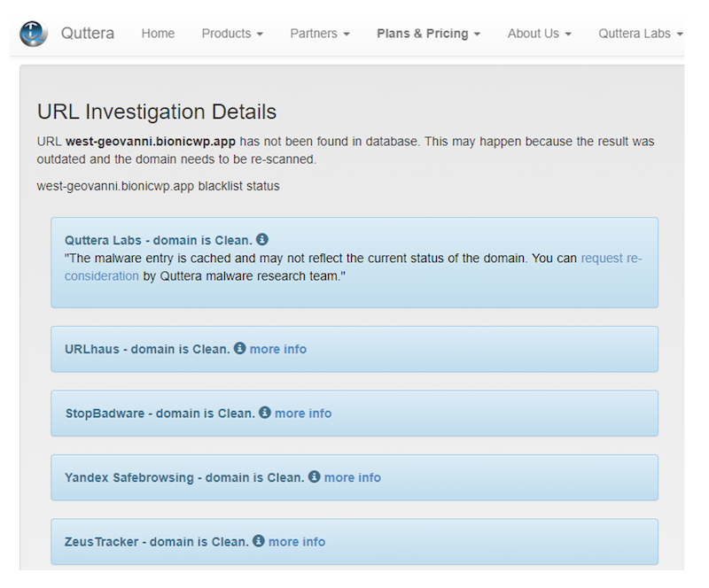This screenshot has height=588, width=709.
Task: Go to the Home menu item
Action: click(158, 34)
